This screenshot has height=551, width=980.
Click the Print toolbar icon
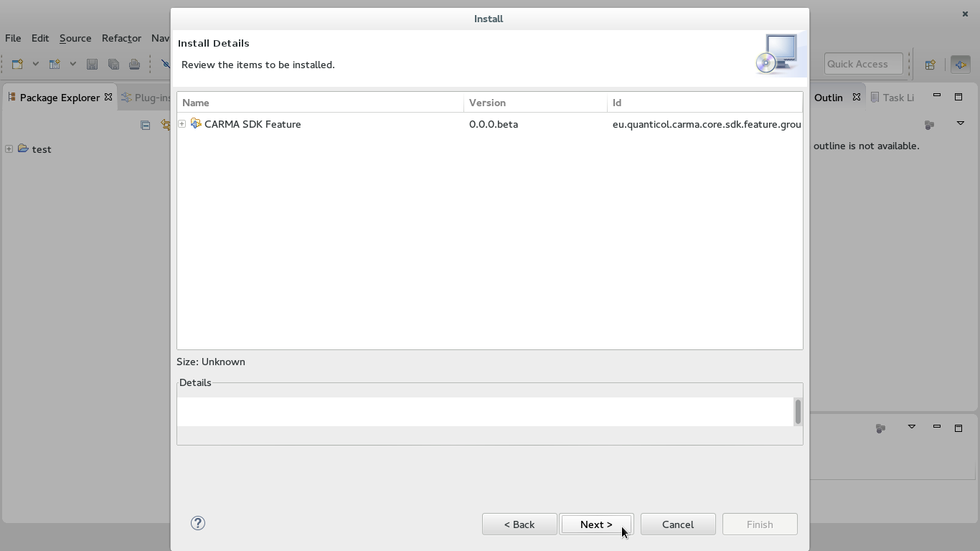coord(134,64)
